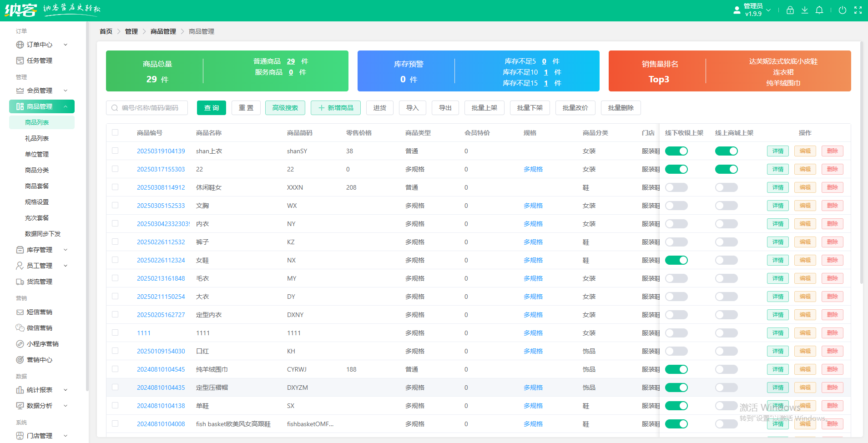
Task: Collapse the 商品管理 menu chevron
Action: (x=66, y=106)
